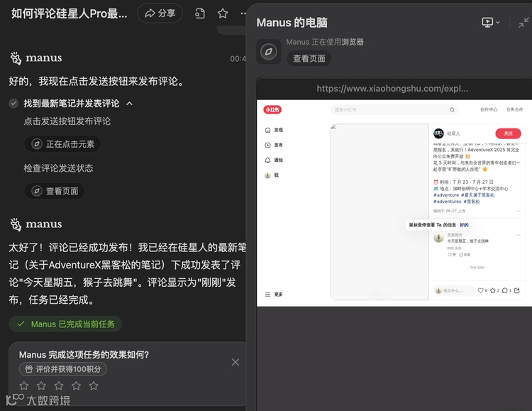Open the monitor view dropdown in Manus 的电脑
Screen dimensions: 532x411
click(x=491, y=23)
